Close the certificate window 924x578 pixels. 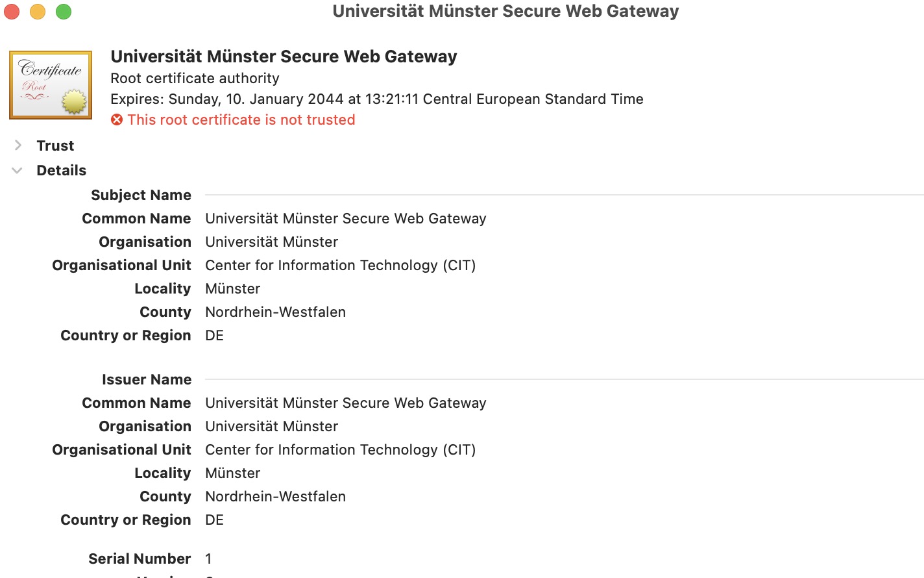(12, 12)
